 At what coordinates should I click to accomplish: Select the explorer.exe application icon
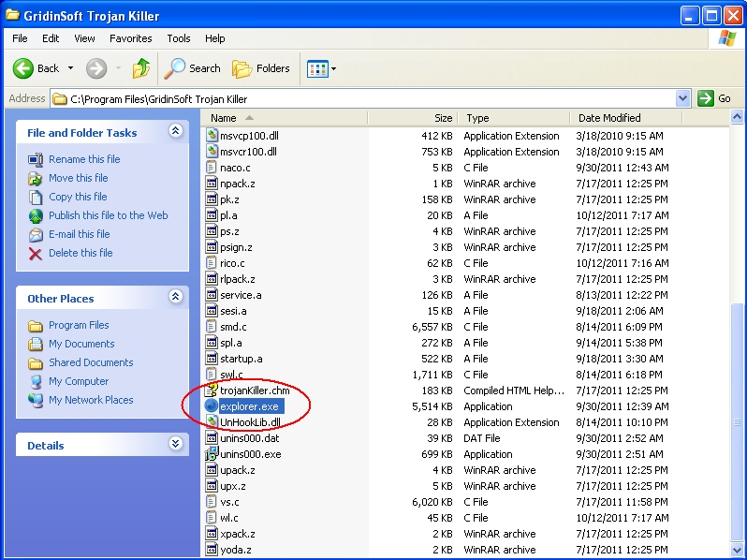(x=211, y=406)
